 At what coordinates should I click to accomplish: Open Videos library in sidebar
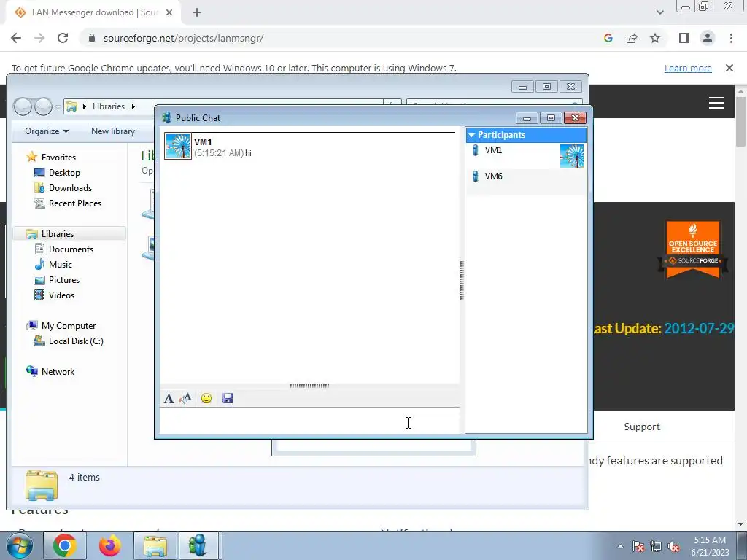coord(61,295)
